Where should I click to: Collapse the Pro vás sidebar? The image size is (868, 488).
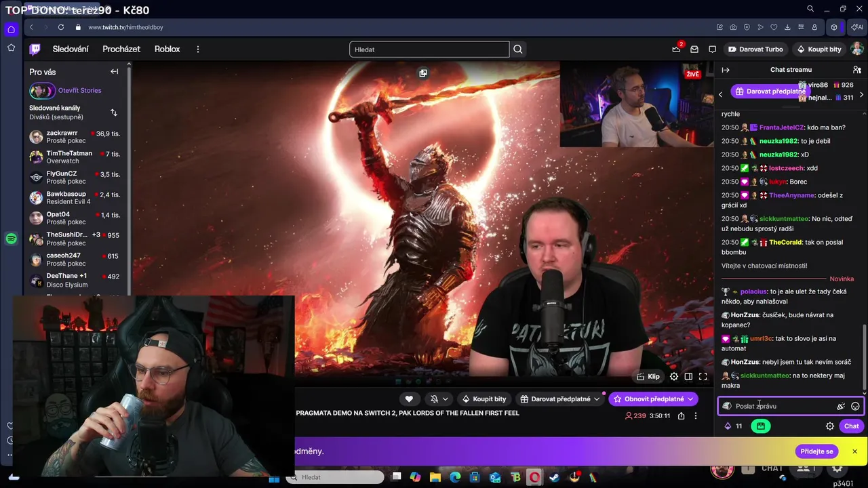(114, 71)
